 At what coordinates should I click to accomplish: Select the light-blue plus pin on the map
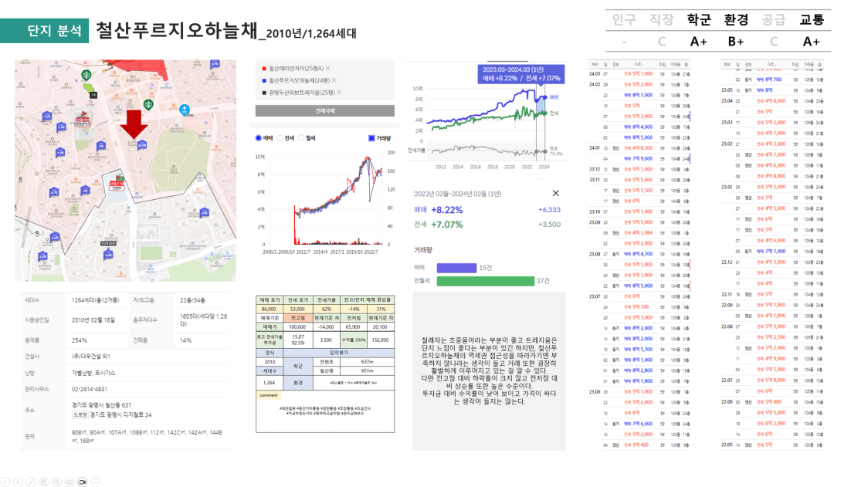(x=185, y=109)
